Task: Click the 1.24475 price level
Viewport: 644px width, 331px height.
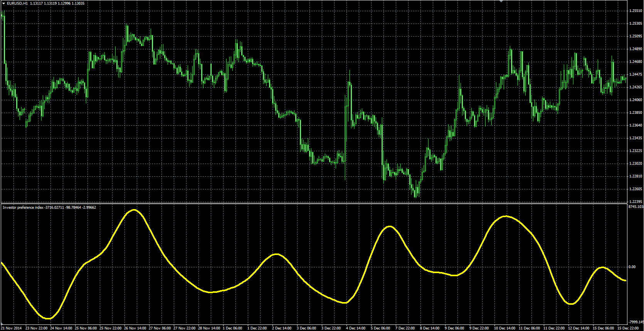Action: (x=636, y=74)
